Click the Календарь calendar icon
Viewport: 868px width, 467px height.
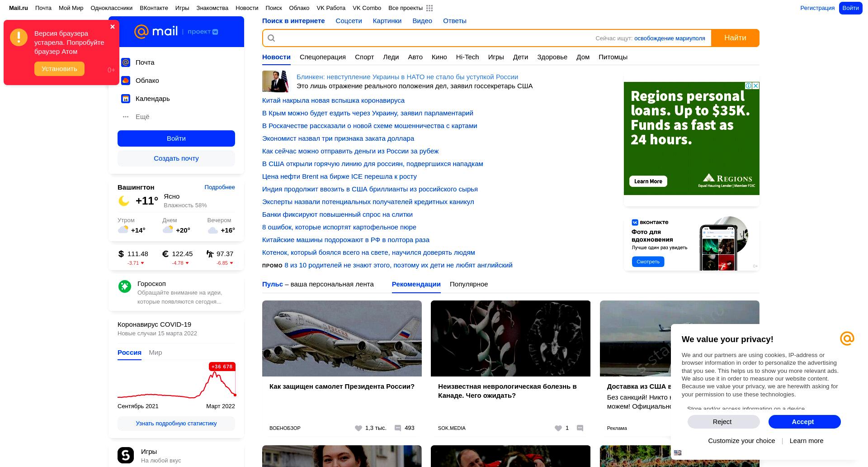pyautogui.click(x=126, y=99)
